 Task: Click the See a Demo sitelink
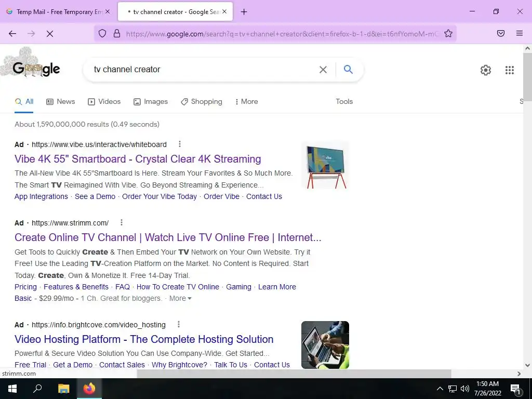[95, 196]
